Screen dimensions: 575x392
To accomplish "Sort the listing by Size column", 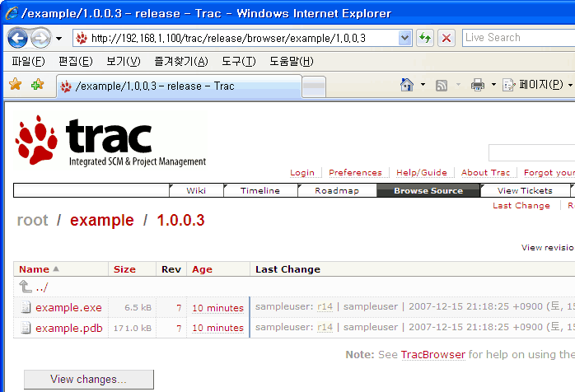I will click(124, 268).
